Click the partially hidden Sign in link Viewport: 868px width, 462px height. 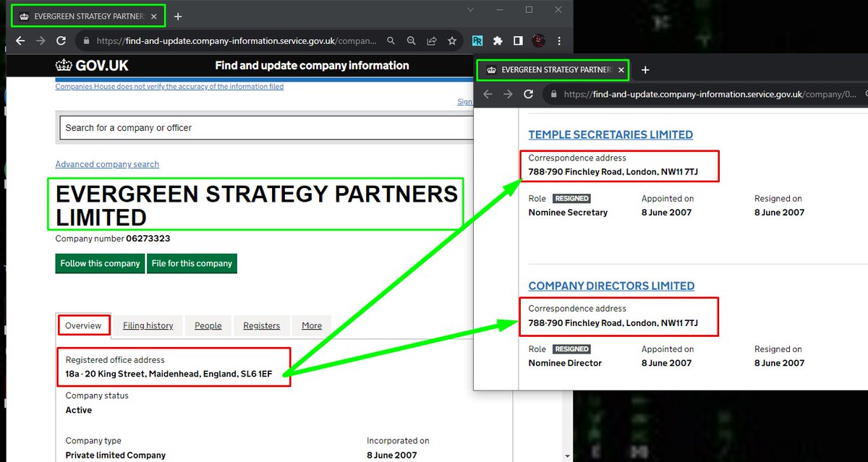point(465,102)
